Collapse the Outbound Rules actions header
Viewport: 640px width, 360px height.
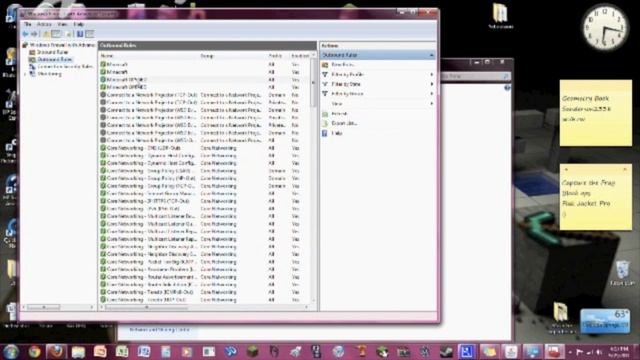(x=431, y=55)
